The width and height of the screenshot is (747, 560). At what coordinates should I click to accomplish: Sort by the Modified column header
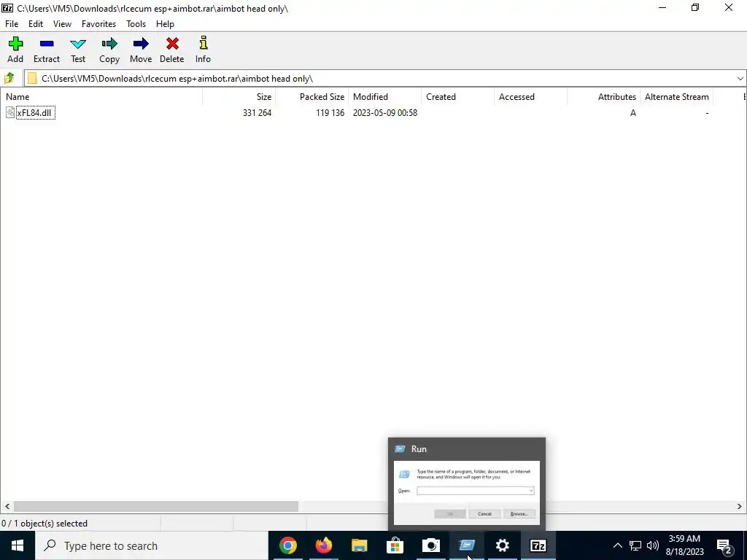pyautogui.click(x=385, y=97)
